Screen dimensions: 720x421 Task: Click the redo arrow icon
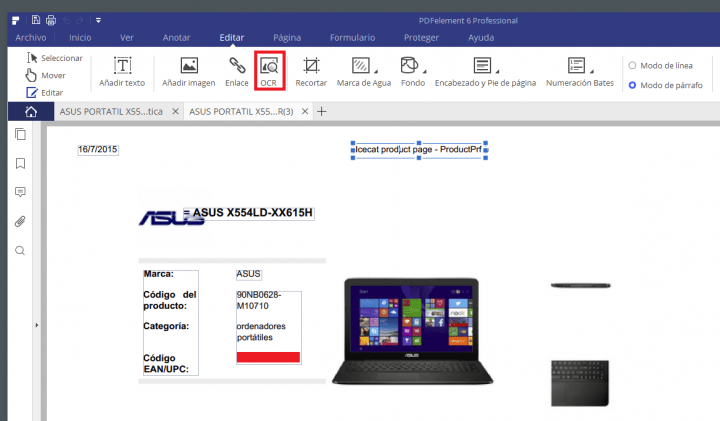(79, 20)
